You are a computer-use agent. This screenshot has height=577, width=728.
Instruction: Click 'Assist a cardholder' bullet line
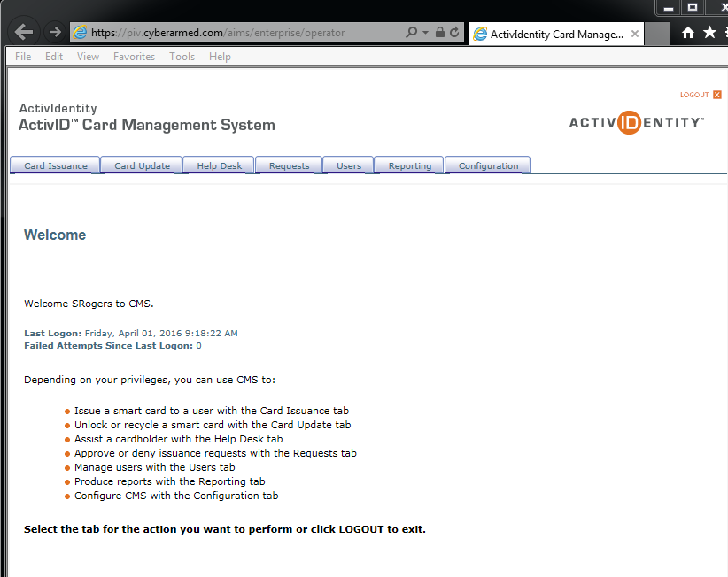[178, 439]
